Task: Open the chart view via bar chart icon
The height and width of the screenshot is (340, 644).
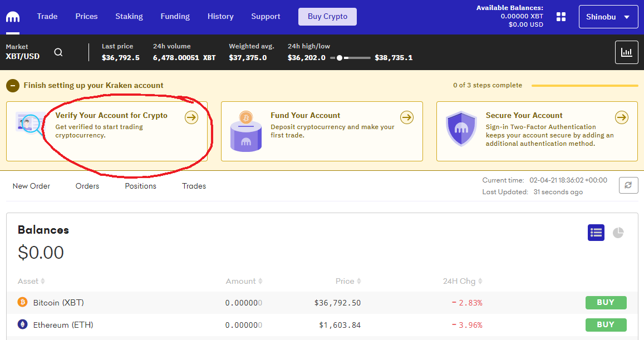Action: point(627,52)
